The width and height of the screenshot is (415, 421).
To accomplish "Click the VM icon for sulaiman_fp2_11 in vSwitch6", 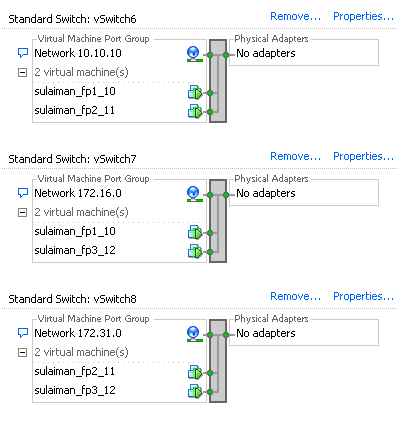I will pyautogui.click(x=195, y=111).
